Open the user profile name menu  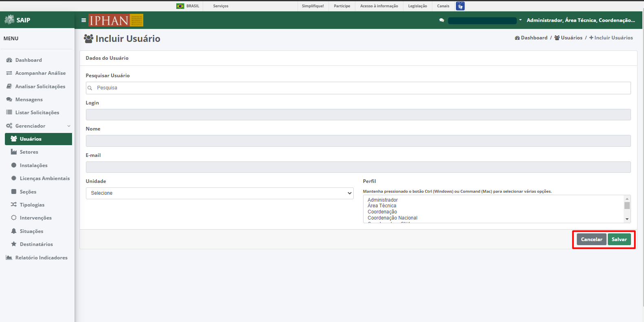pos(581,20)
